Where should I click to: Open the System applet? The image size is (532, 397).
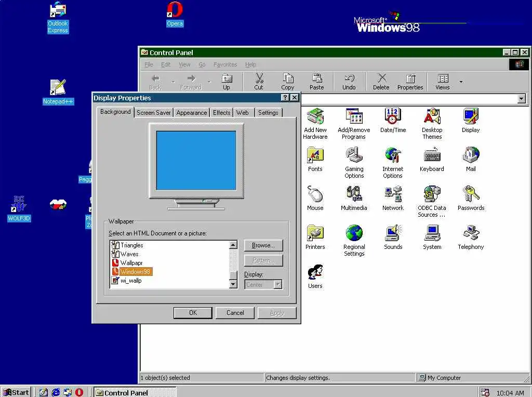432,237
